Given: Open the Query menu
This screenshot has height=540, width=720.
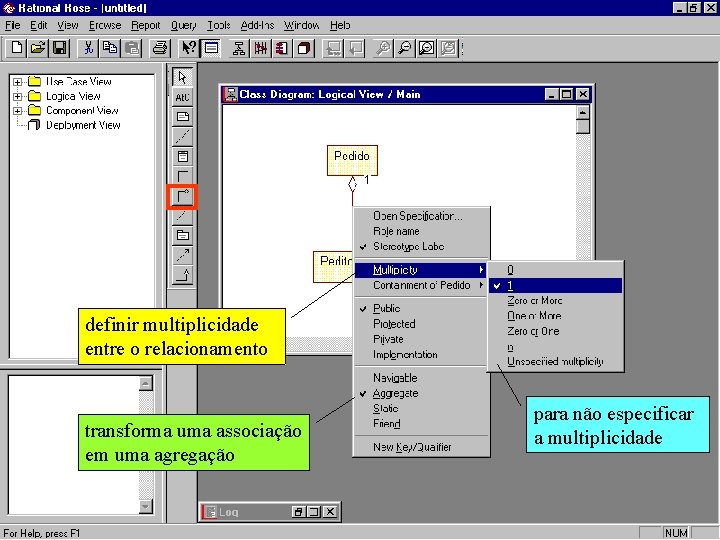Looking at the screenshot, I should (184, 25).
